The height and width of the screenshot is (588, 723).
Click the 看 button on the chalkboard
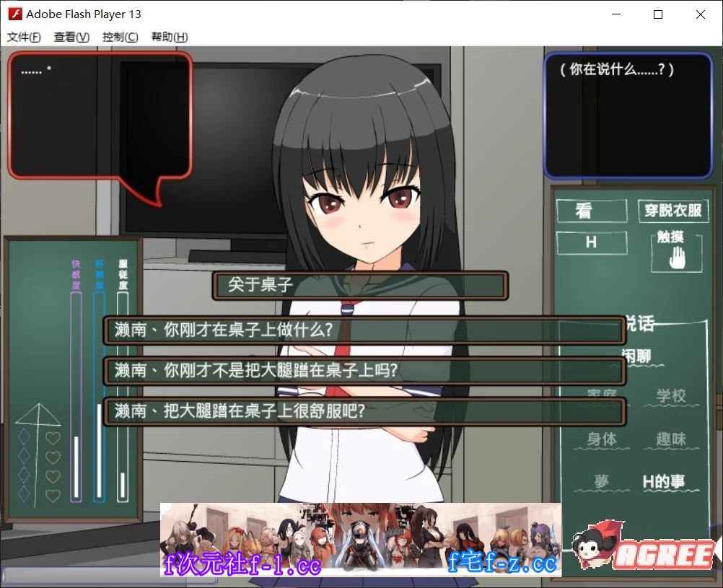pyautogui.click(x=591, y=211)
